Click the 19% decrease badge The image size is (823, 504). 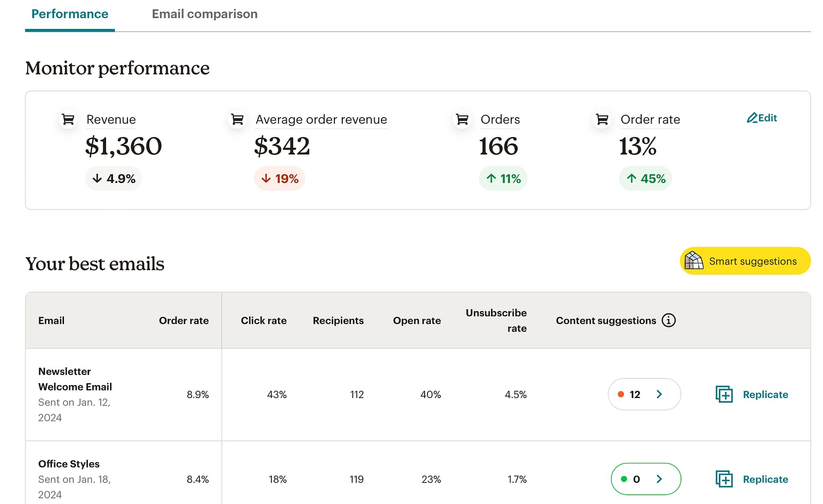click(280, 178)
